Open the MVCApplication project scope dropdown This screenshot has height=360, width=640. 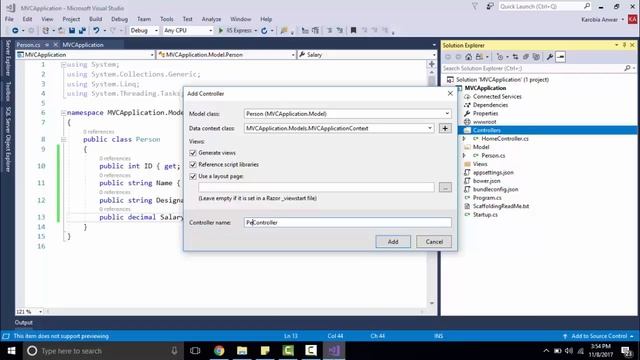pos(85,55)
